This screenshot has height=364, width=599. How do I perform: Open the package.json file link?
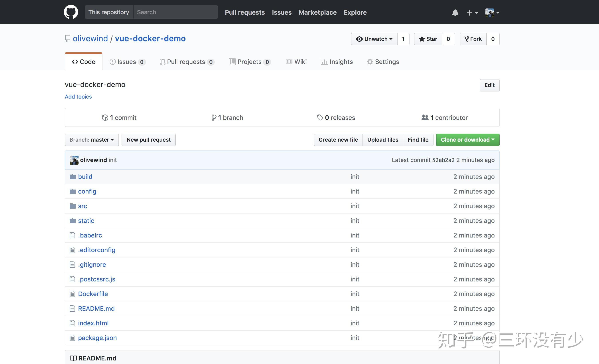[x=97, y=338]
